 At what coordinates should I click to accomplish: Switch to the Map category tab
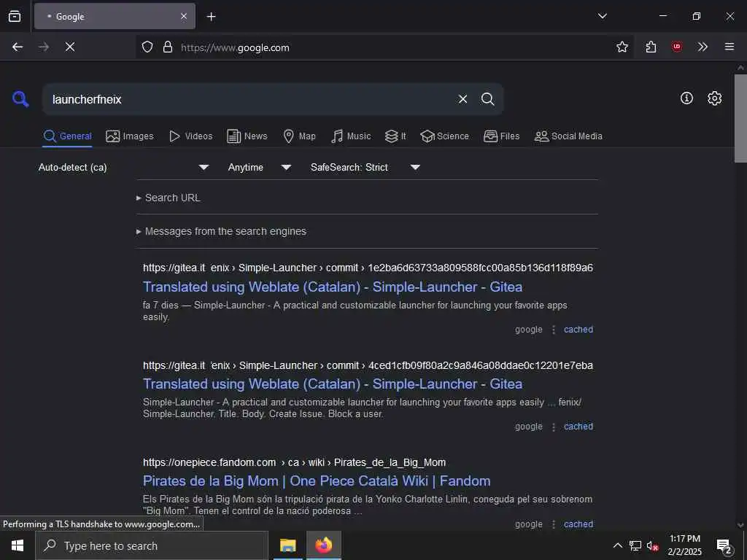click(x=299, y=136)
